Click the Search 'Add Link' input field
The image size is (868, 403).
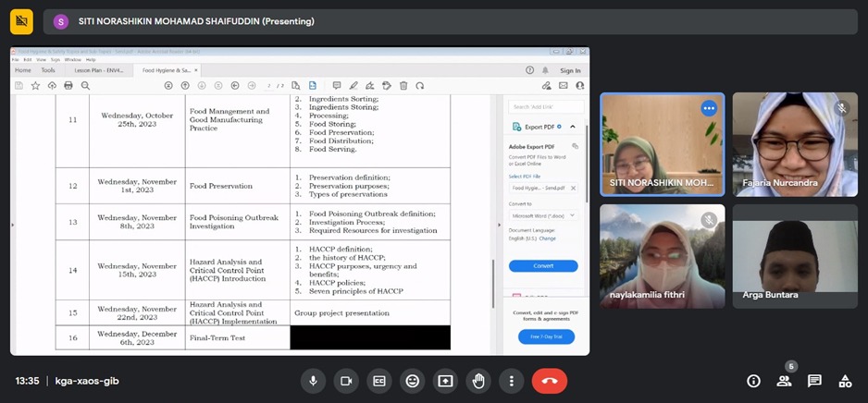coord(546,107)
